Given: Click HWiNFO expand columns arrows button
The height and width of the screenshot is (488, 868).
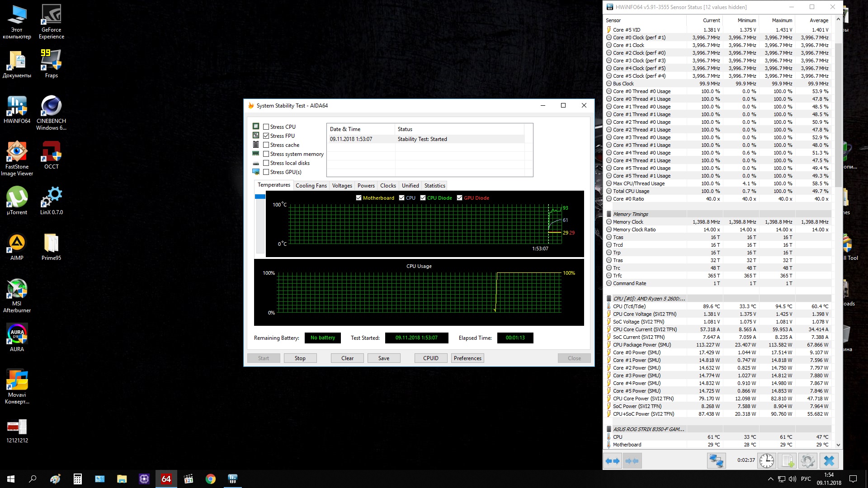Looking at the screenshot, I should tap(613, 461).
